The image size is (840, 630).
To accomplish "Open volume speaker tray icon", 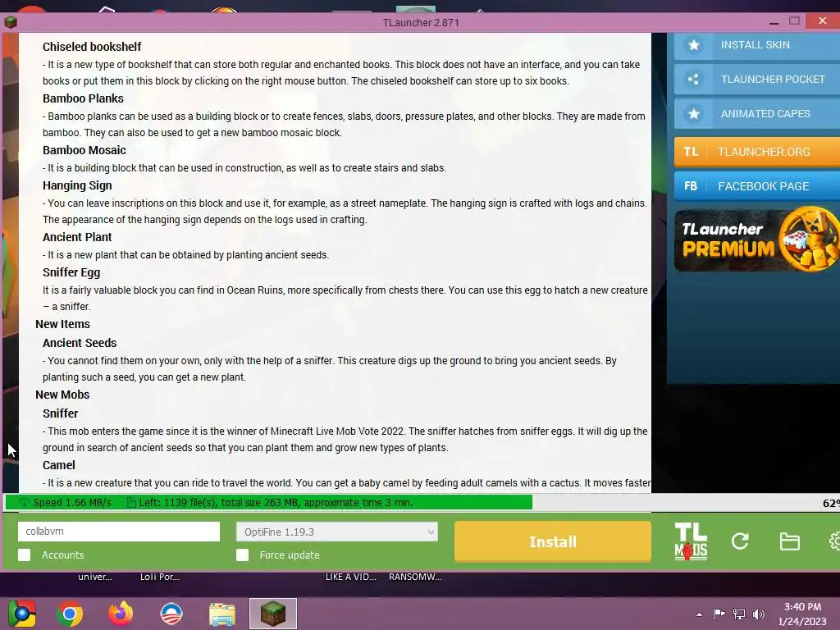I will (759, 614).
